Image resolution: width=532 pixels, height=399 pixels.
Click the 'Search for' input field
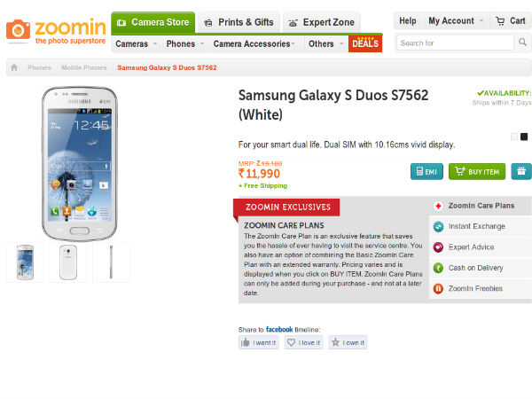click(x=450, y=43)
